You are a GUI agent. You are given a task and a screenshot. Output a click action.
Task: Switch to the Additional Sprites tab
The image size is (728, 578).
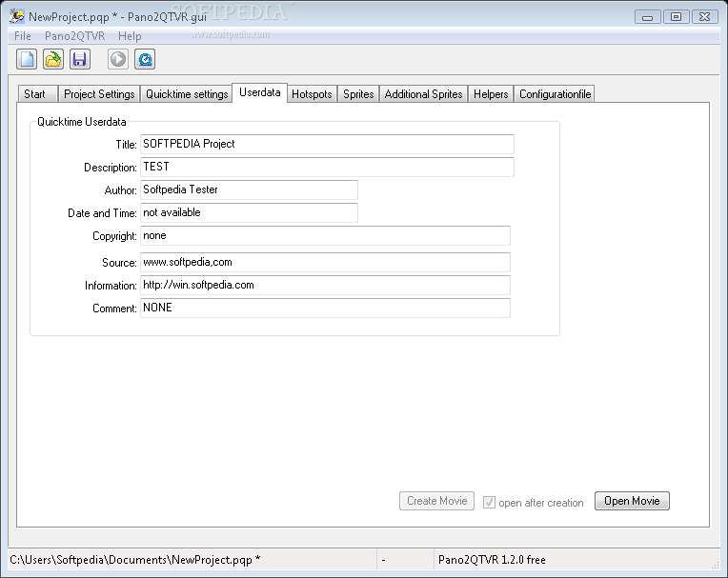[x=423, y=94]
